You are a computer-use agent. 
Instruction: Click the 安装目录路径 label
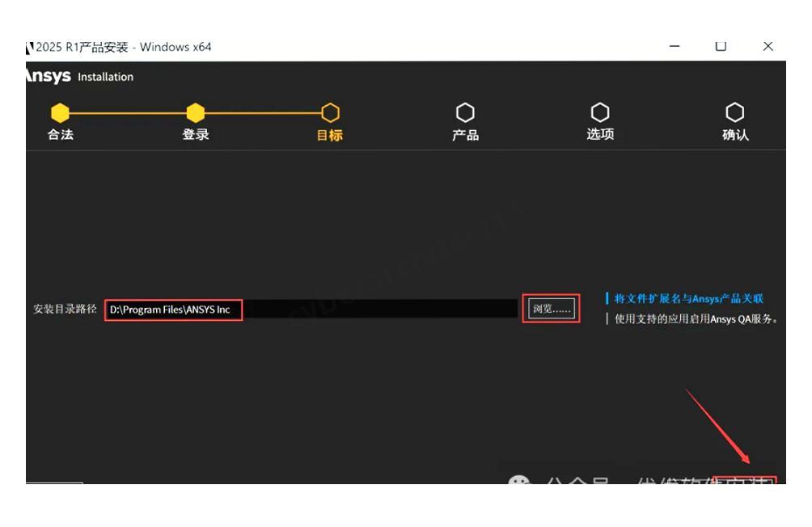tap(65, 309)
